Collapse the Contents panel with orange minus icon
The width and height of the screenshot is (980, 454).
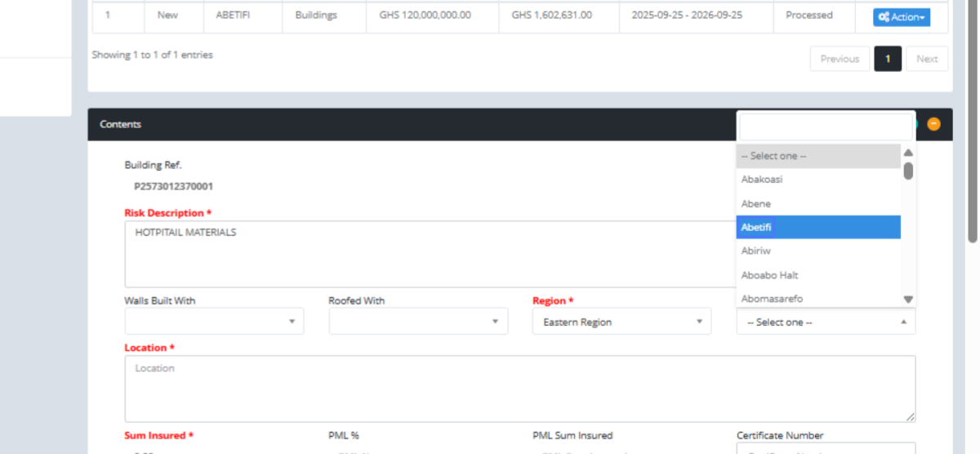pyautogui.click(x=933, y=124)
